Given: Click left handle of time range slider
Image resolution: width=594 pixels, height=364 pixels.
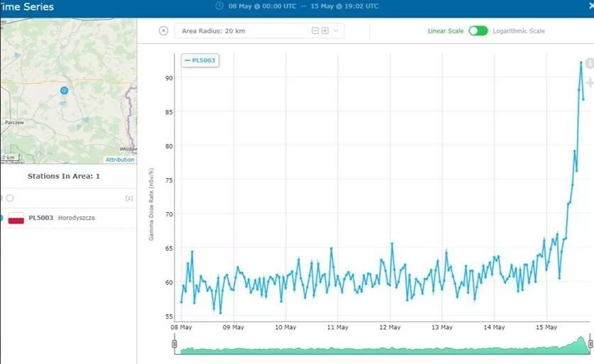Looking at the screenshot, I should click(175, 344).
